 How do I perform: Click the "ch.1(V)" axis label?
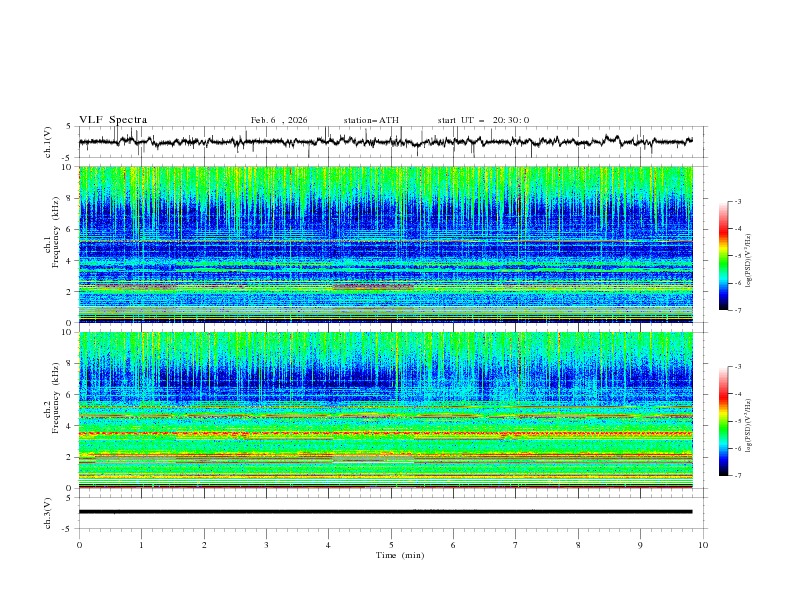point(48,142)
